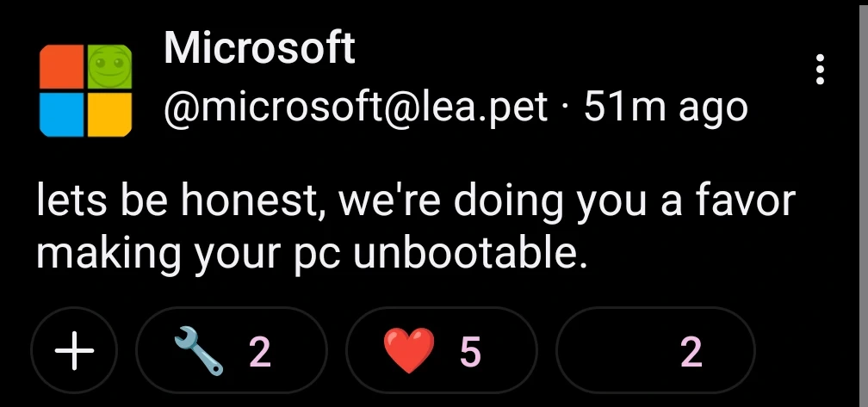Image resolution: width=868 pixels, height=407 pixels.
Task: Toggle the blank reaction pill showing 2
Action: point(654,351)
